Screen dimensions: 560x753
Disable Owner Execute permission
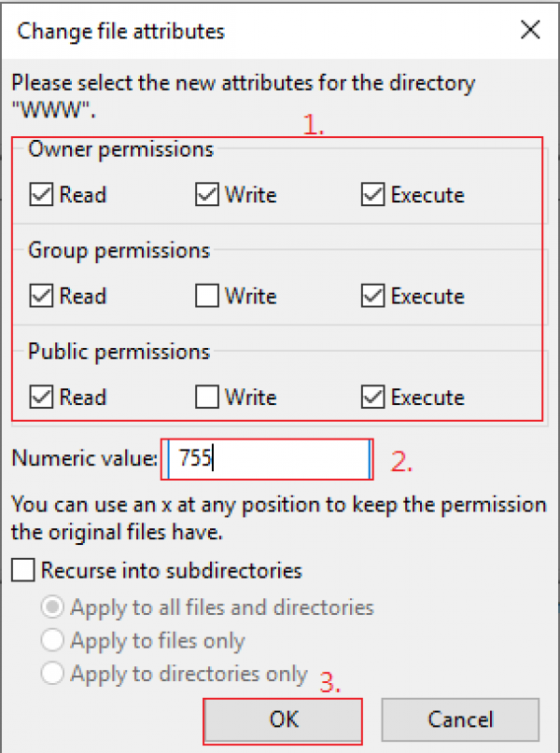point(372,195)
